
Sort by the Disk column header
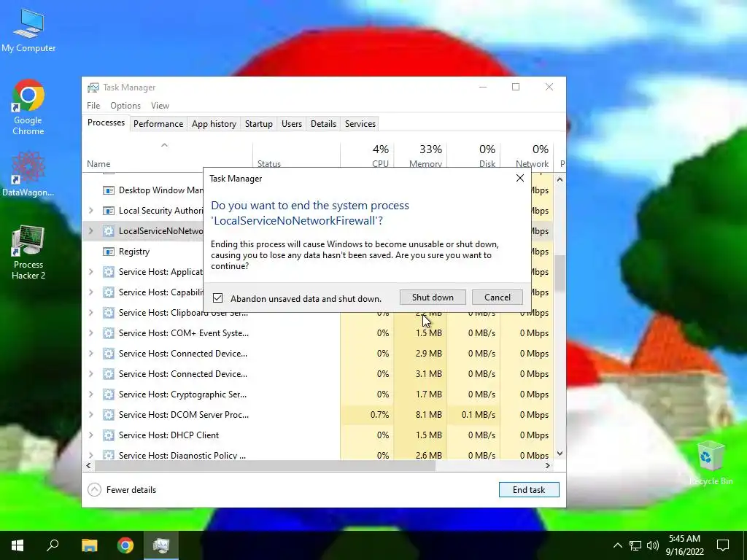point(473,156)
